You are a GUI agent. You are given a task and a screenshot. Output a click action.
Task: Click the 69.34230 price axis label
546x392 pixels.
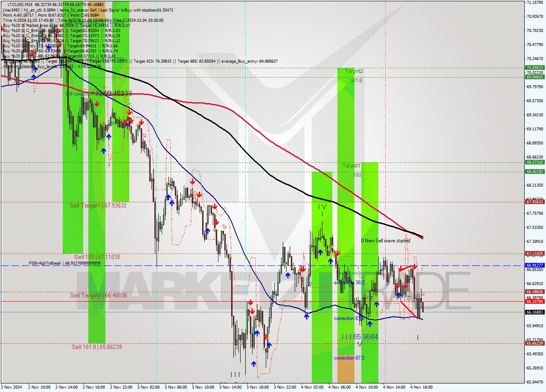[x=534, y=115]
